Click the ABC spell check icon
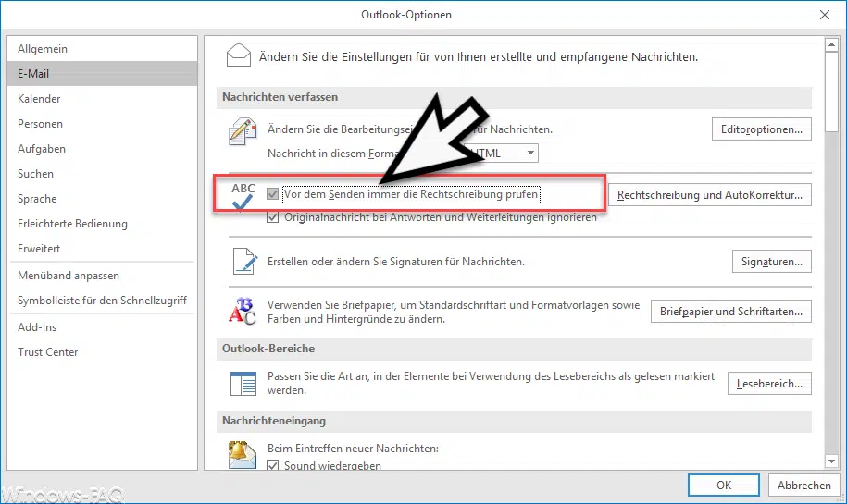The image size is (847, 504). [243, 195]
